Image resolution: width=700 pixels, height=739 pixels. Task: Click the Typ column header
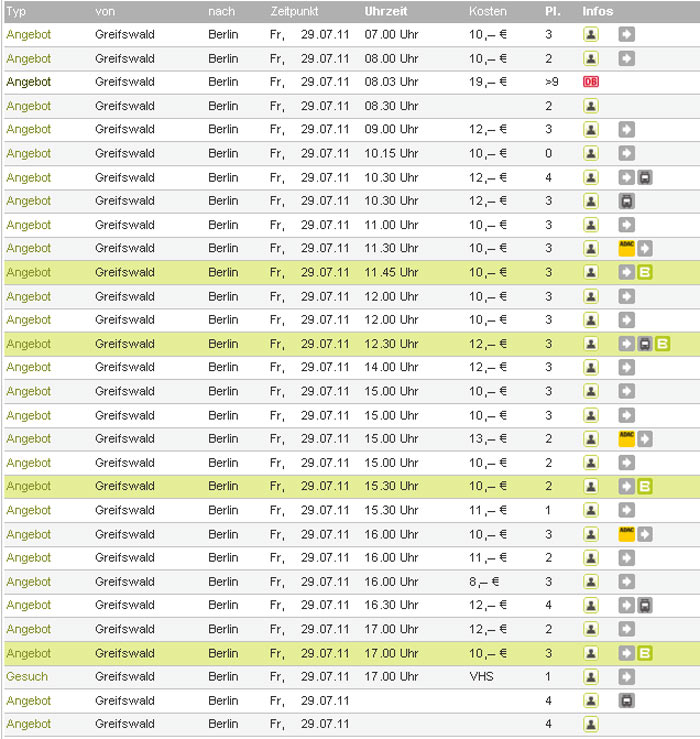pyautogui.click(x=16, y=11)
